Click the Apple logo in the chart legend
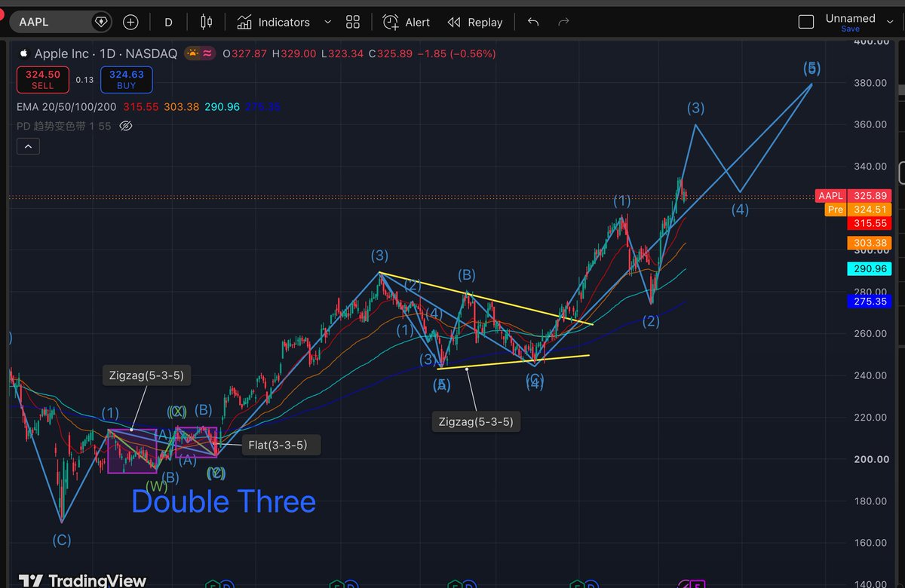Image resolution: width=905 pixels, height=588 pixels. click(x=23, y=54)
